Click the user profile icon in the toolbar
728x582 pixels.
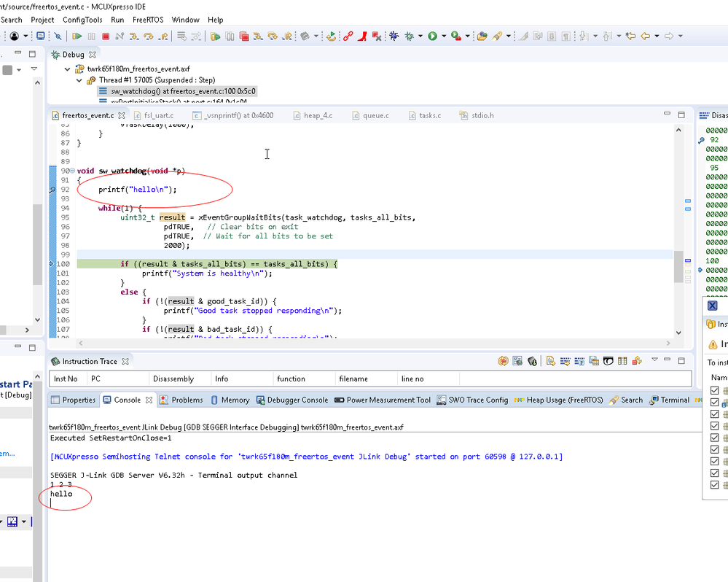pos(15,36)
